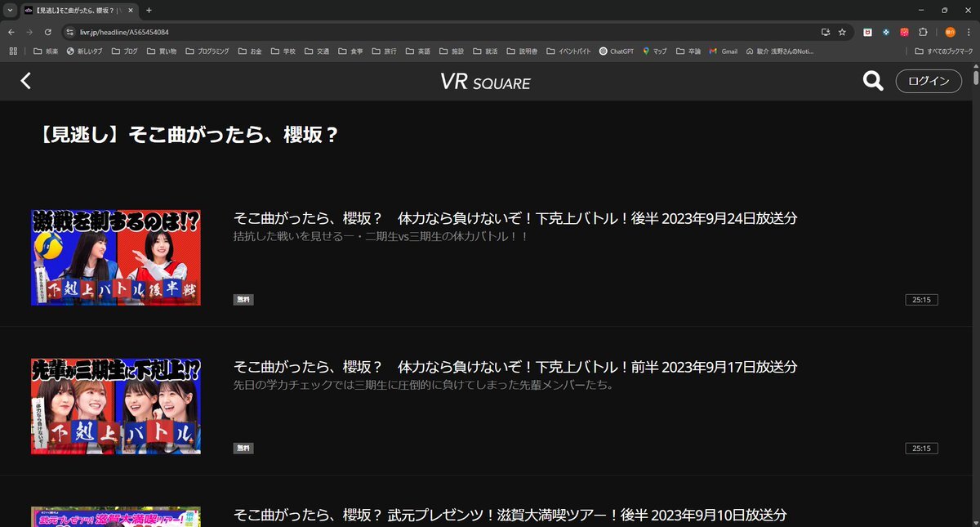
Task: Open the 滋賀大満喫ツアー 9月10日放送分 title
Action: pos(510,515)
